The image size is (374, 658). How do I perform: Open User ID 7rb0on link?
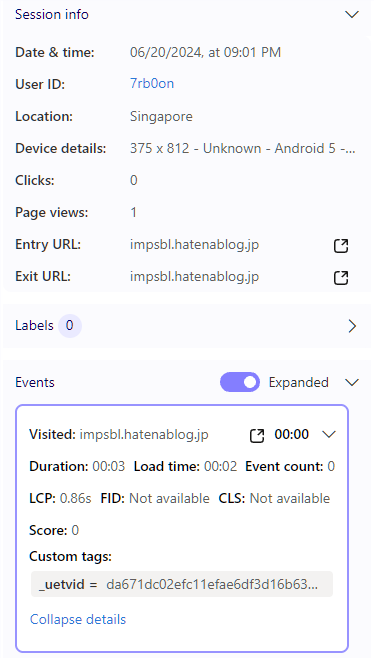point(152,84)
